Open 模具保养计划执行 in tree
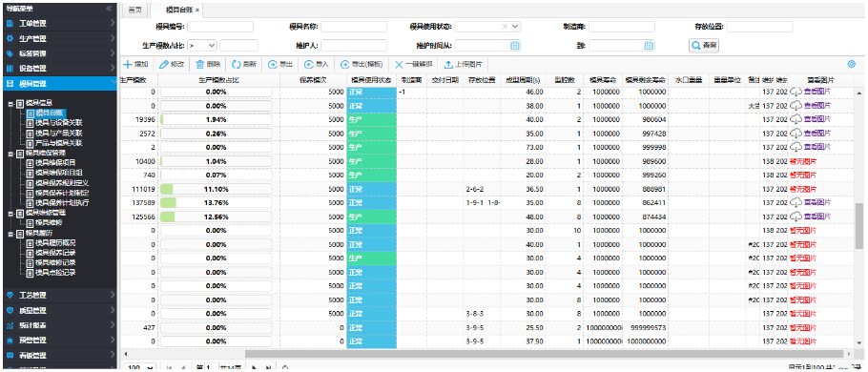 [x=62, y=202]
